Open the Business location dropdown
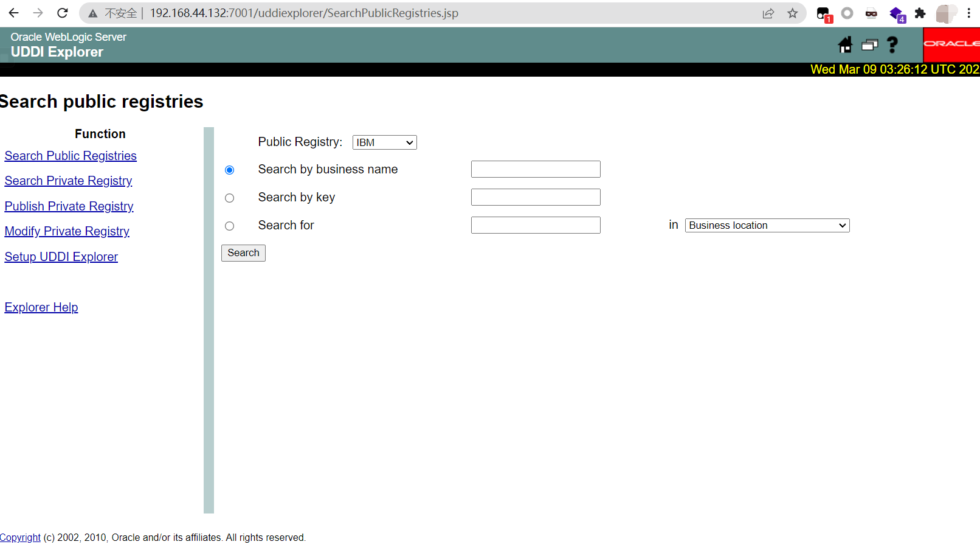 pos(767,225)
